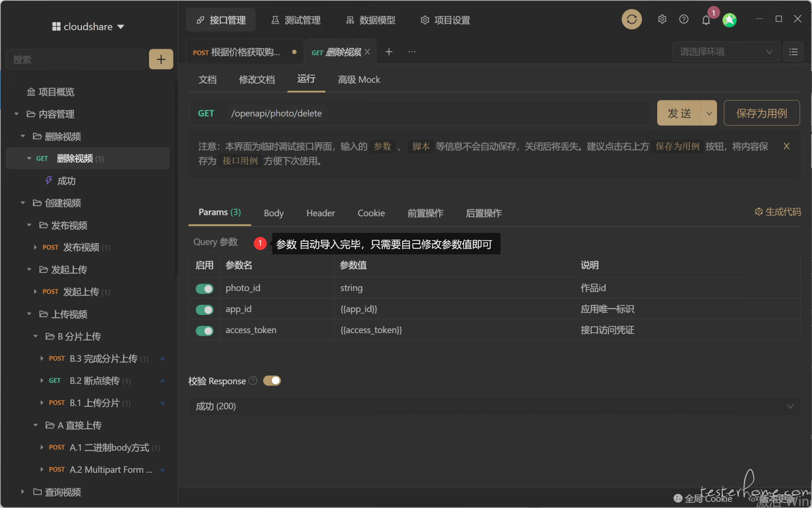Screen dimensions: 812x508
Task: Collapse the 创建视频 folder
Action: point(23,203)
